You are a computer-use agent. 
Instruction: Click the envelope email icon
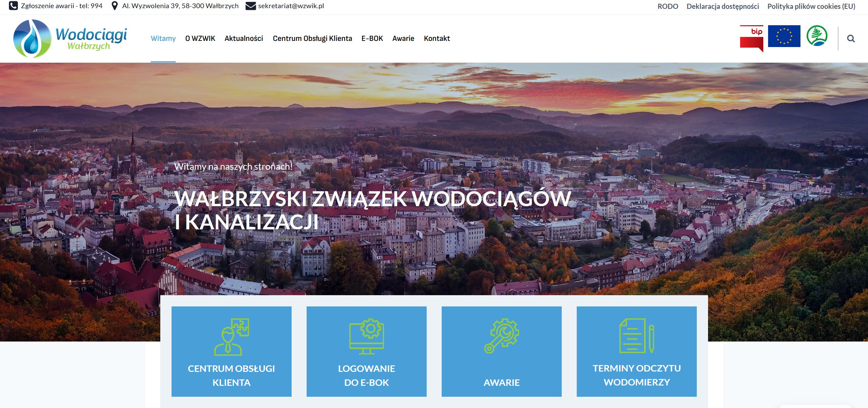(250, 6)
